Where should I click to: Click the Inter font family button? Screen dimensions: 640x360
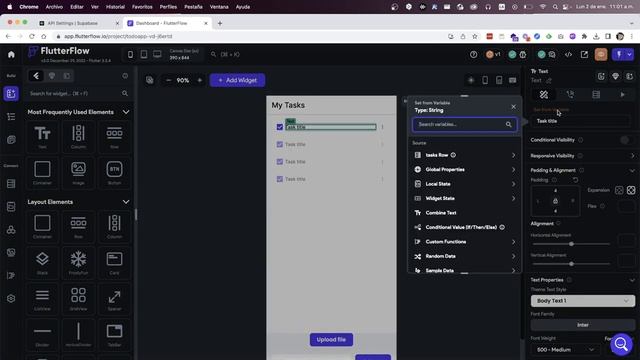[x=583, y=325]
